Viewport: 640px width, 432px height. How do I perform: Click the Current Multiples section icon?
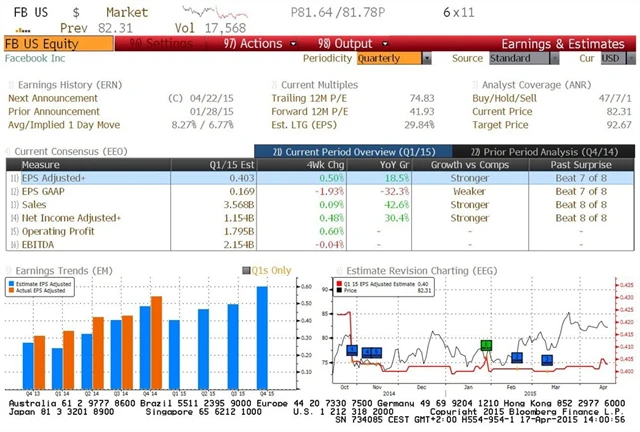tap(274, 84)
